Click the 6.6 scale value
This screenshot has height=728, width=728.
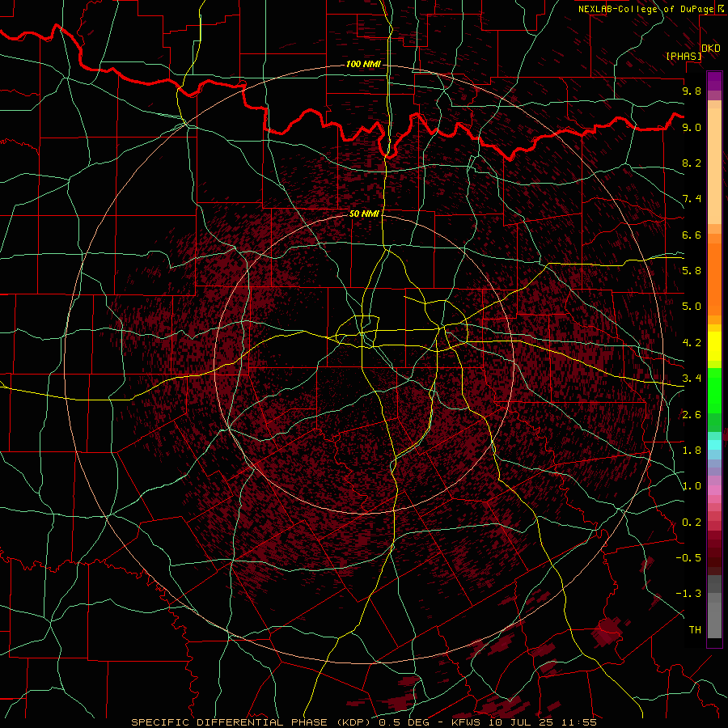[692, 235]
